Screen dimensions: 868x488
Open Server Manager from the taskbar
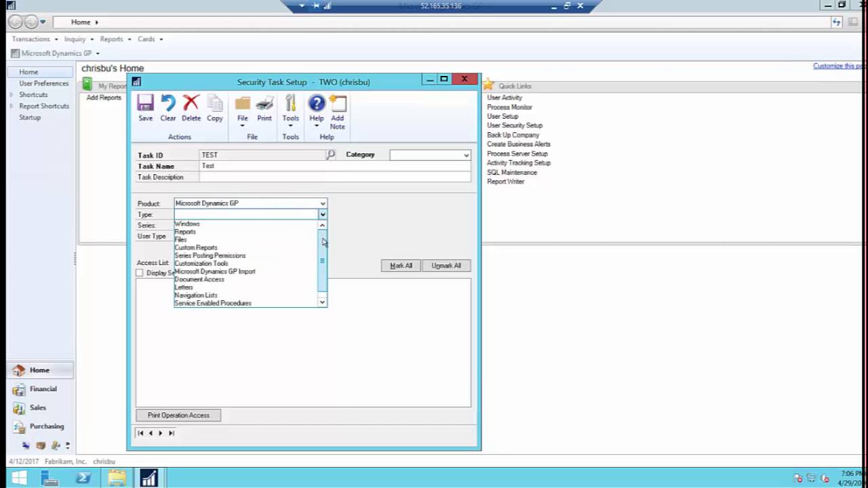point(50,478)
